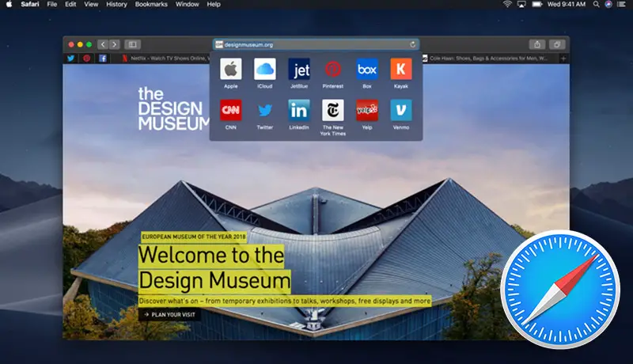
Task: Click the Welcome to the Design Museum headline
Action: [x=214, y=268]
